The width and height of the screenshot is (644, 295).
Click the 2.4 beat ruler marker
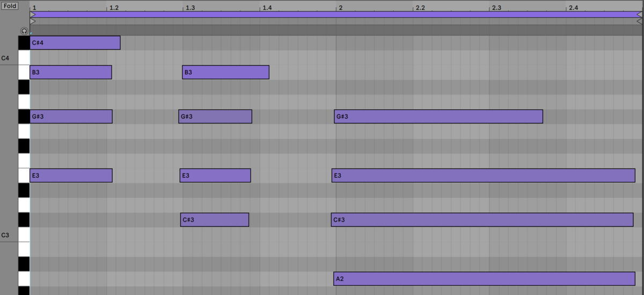[574, 8]
